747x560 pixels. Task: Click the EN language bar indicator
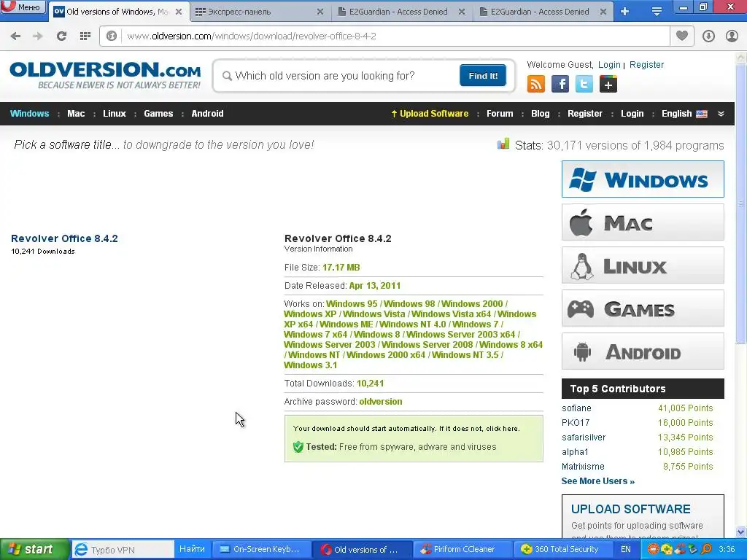click(625, 550)
